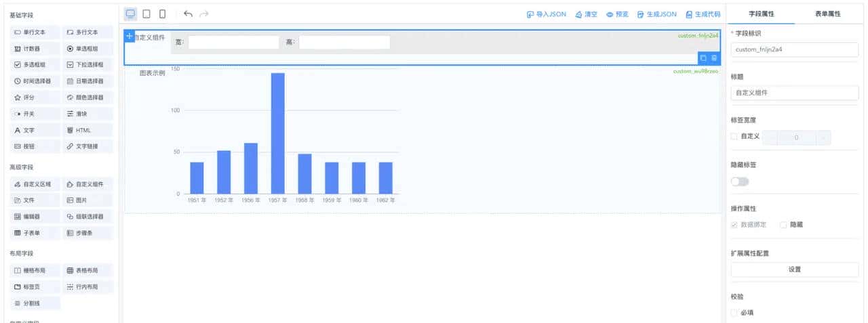The image size is (868, 323).
Task: Add 分割线 divider
Action: (x=35, y=303)
